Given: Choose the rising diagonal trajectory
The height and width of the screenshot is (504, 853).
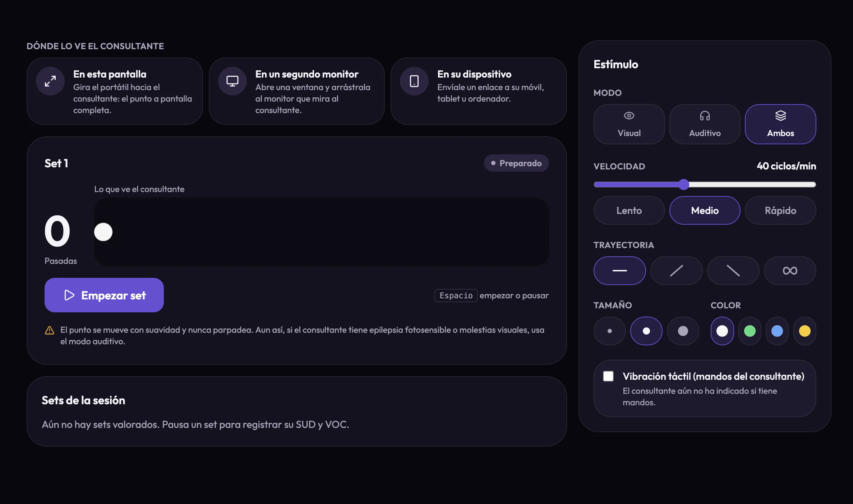Looking at the screenshot, I should coord(677,271).
